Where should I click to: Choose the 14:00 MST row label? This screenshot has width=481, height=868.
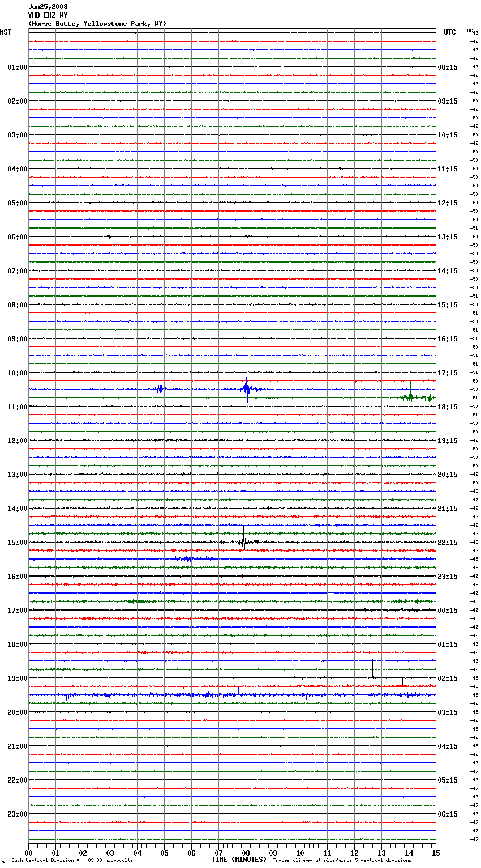[18, 509]
